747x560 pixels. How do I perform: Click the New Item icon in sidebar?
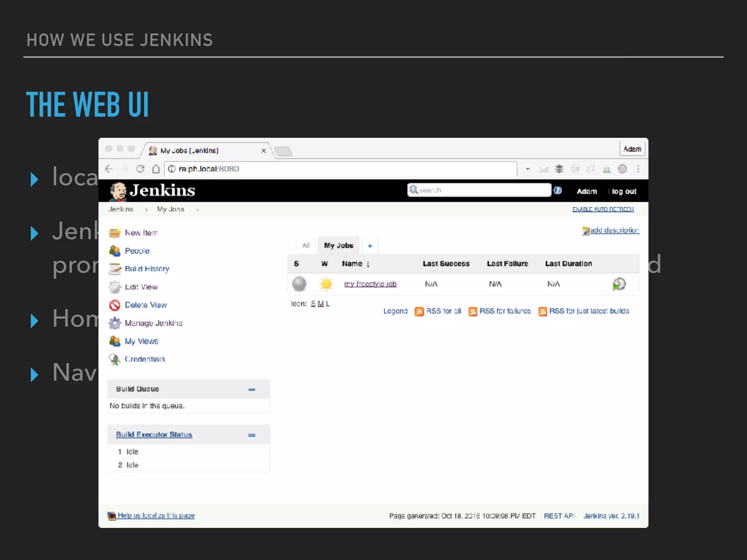(x=115, y=233)
